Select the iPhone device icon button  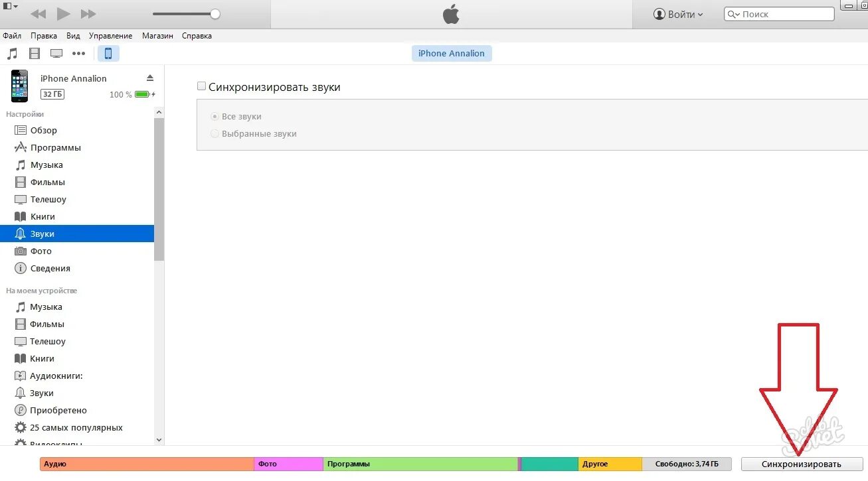point(108,54)
